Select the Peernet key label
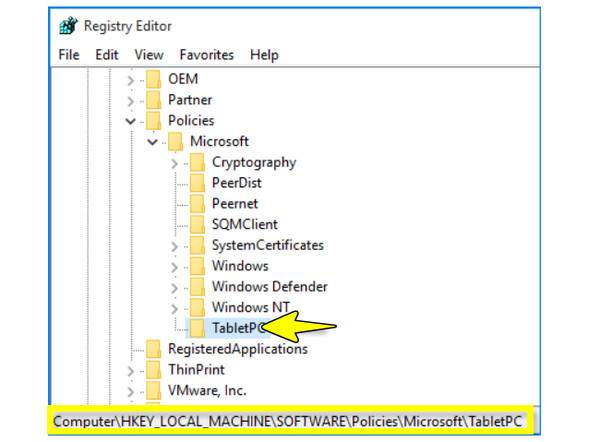Image resolution: width=600 pixels, height=442 pixels. tap(235, 204)
